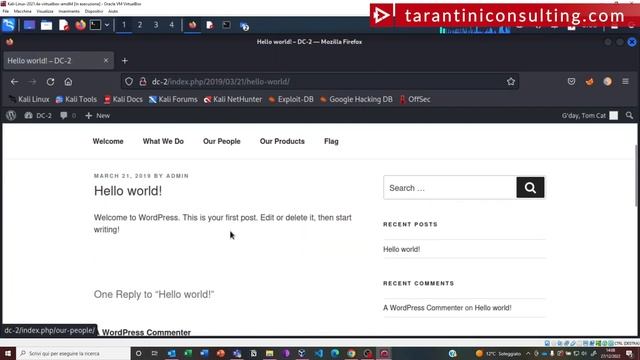Screen dimensions: 640x360
Task: Click the ADMIN author link
Action: 178,176
